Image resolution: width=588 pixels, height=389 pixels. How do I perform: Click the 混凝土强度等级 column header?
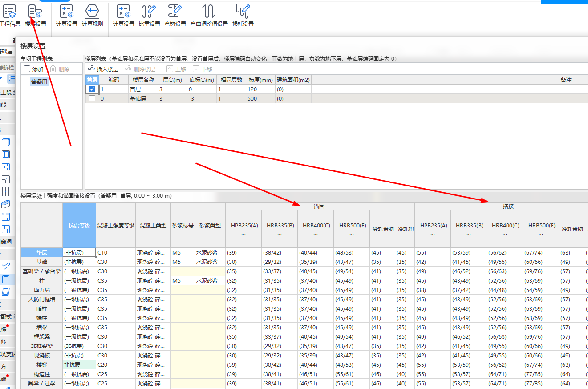(x=116, y=225)
